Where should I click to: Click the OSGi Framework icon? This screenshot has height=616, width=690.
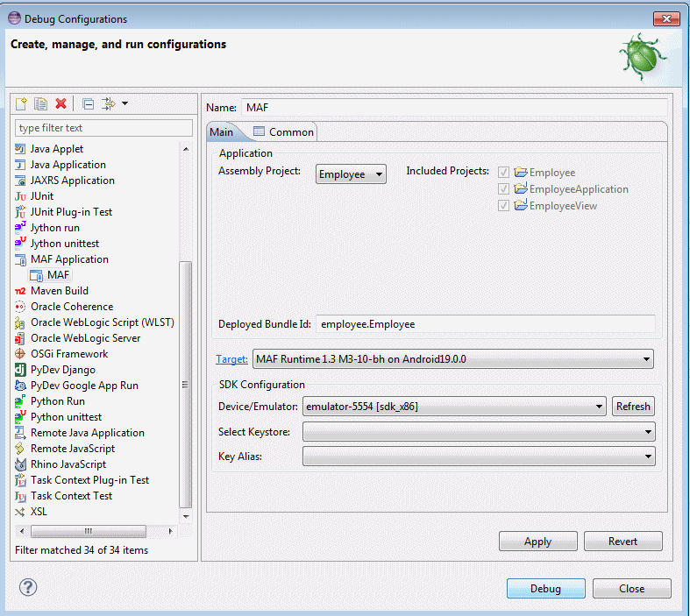[20, 354]
